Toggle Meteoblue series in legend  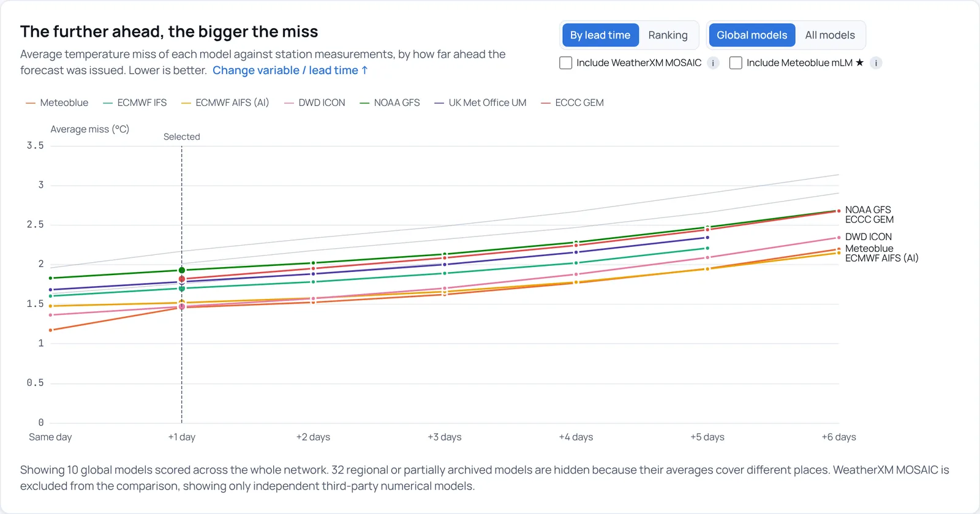57,103
